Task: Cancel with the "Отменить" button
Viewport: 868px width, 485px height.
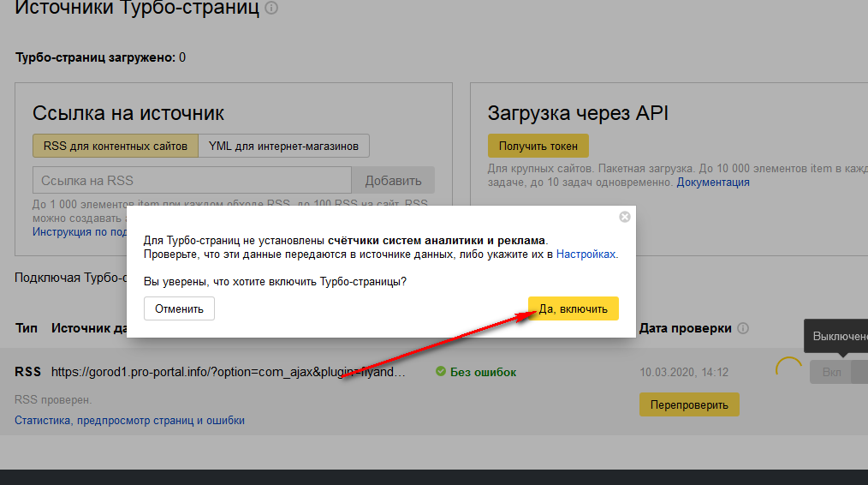Action: tap(179, 308)
